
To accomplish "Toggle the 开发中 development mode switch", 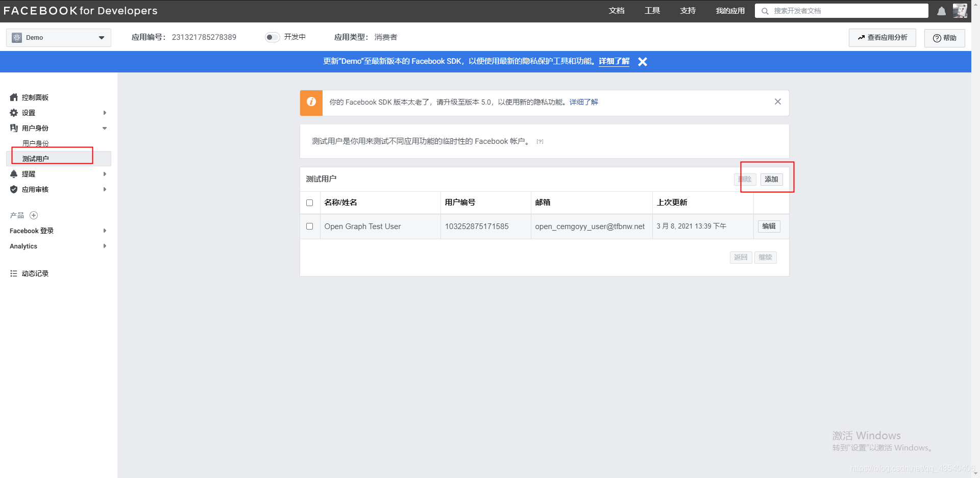I will (272, 37).
